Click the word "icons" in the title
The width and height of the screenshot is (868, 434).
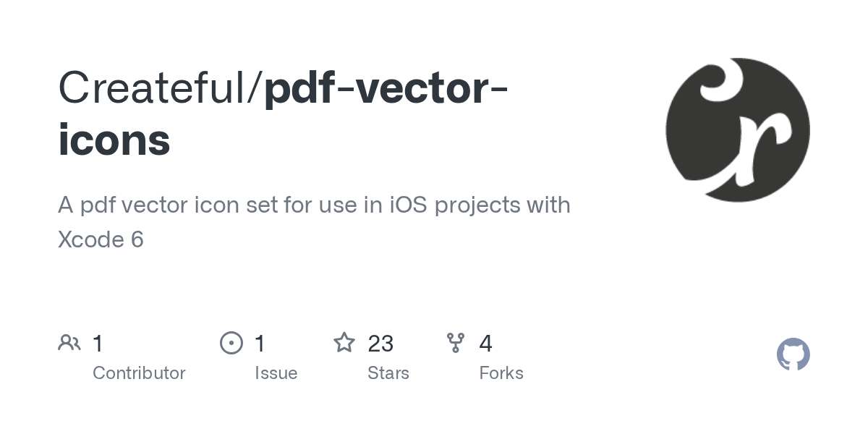pyautogui.click(x=114, y=141)
